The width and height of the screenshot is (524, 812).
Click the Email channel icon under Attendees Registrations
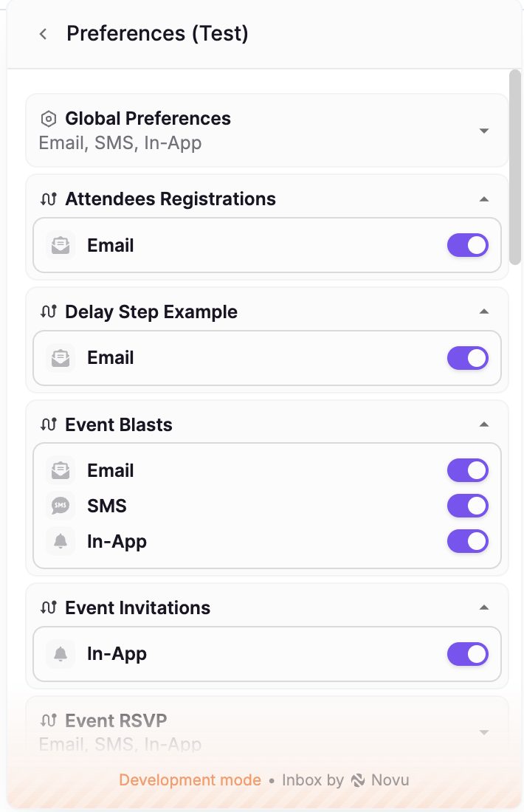pyautogui.click(x=60, y=245)
